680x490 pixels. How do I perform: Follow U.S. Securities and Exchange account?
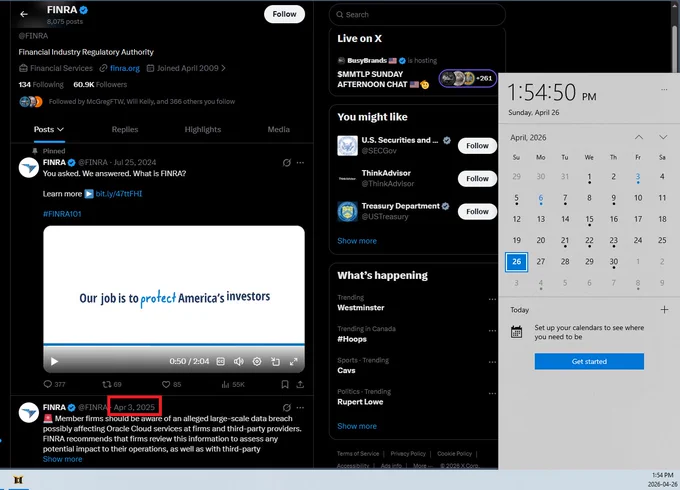[477, 146]
